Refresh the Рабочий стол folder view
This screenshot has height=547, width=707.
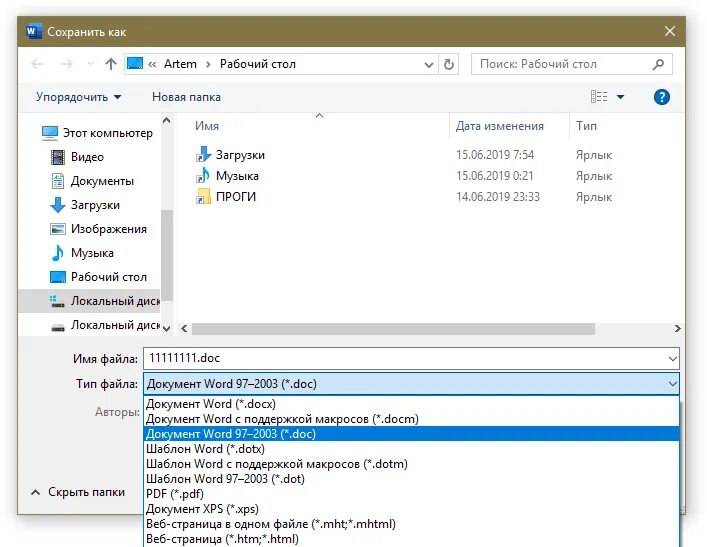tap(449, 64)
